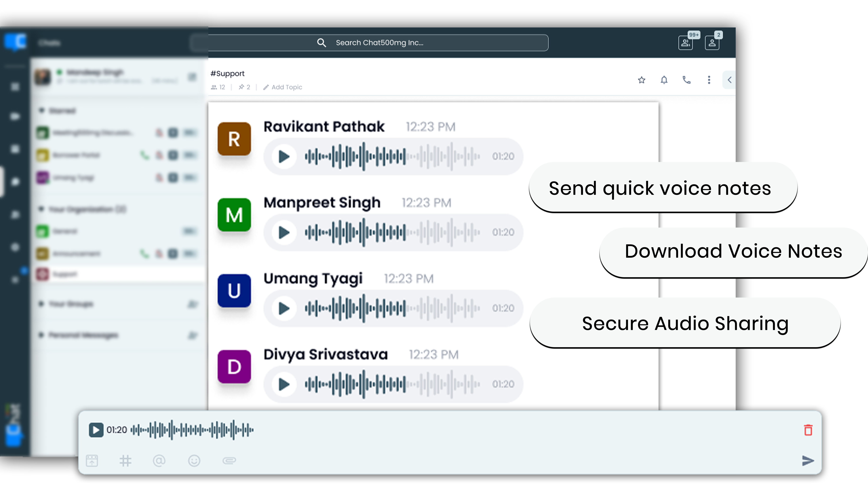Open the user icon with badge 2

click(x=712, y=43)
